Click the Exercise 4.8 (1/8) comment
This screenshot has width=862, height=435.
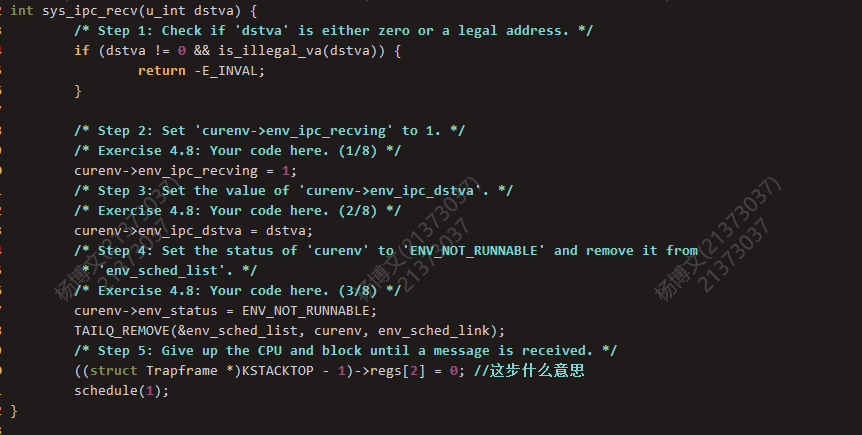(x=237, y=151)
